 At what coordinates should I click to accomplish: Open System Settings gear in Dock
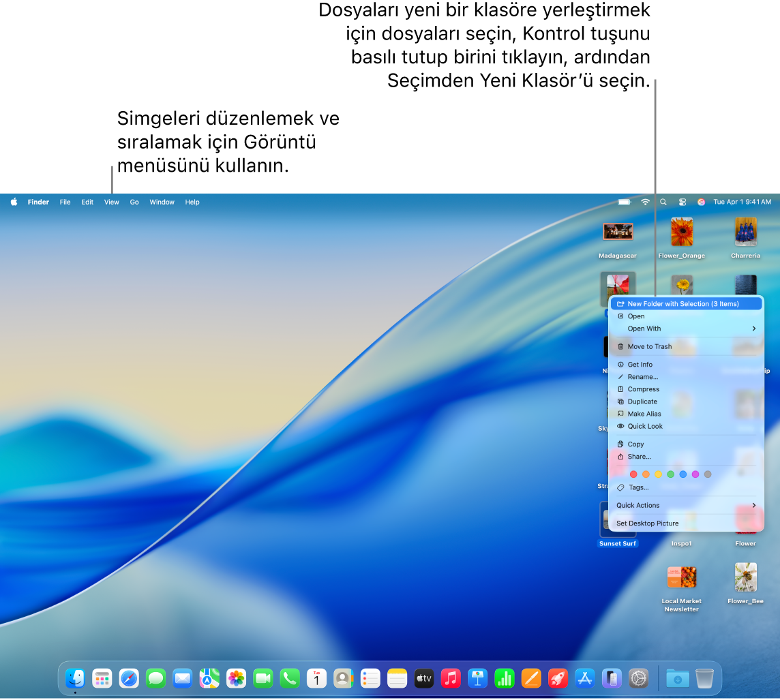tap(639, 679)
